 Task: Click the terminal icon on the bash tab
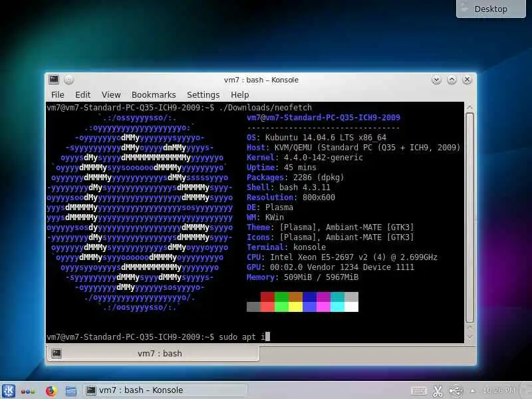coord(57,353)
